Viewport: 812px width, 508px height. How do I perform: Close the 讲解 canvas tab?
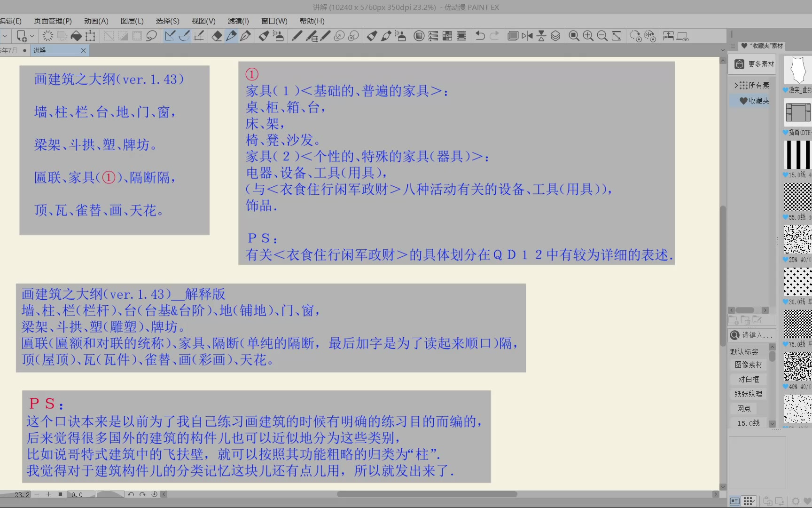(x=83, y=50)
